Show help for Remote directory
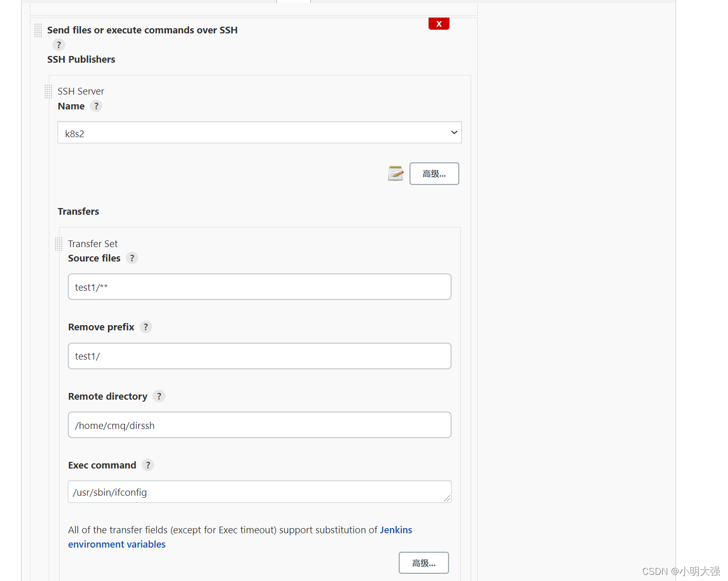The height and width of the screenshot is (581, 728). (159, 397)
